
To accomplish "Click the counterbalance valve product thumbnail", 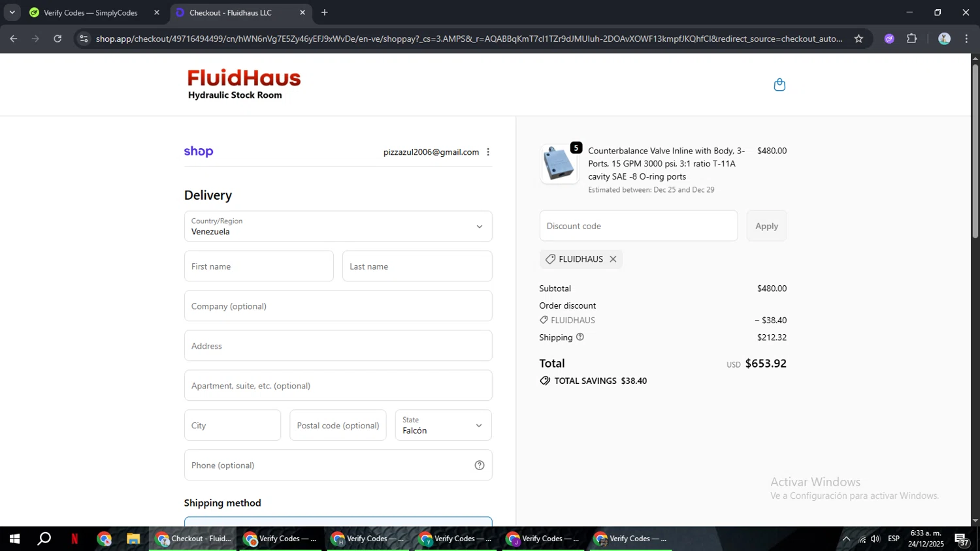I will [x=559, y=164].
